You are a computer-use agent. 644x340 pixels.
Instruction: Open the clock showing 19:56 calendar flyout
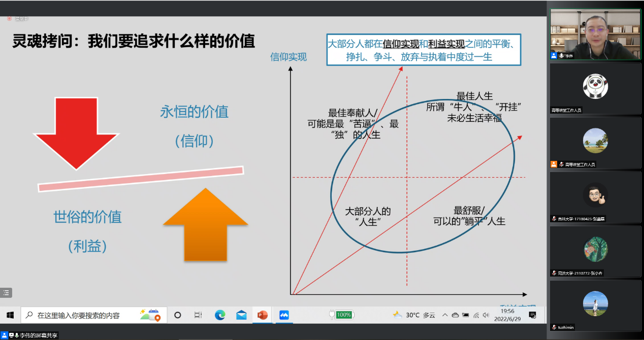507,315
